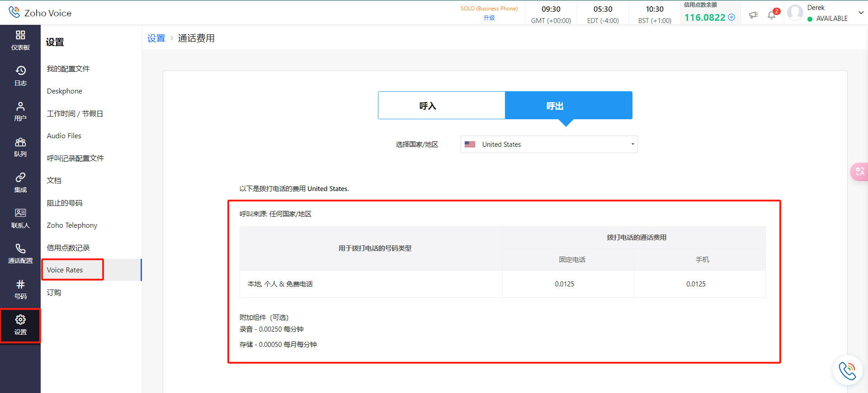
Task: Open the Dashboard (仪表板) sidebar icon
Action: tap(20, 40)
